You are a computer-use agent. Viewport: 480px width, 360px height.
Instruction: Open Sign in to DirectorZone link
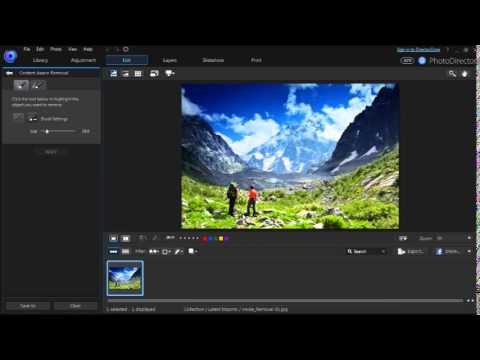(x=418, y=50)
